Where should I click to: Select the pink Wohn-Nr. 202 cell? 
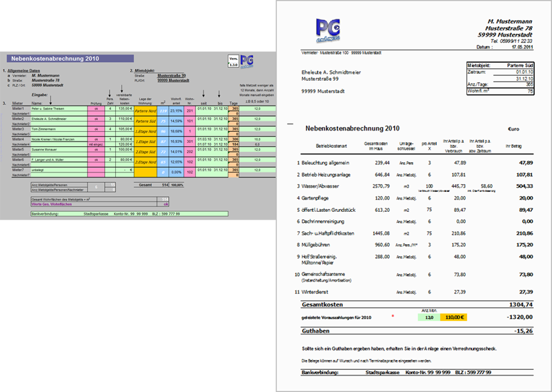point(190,152)
